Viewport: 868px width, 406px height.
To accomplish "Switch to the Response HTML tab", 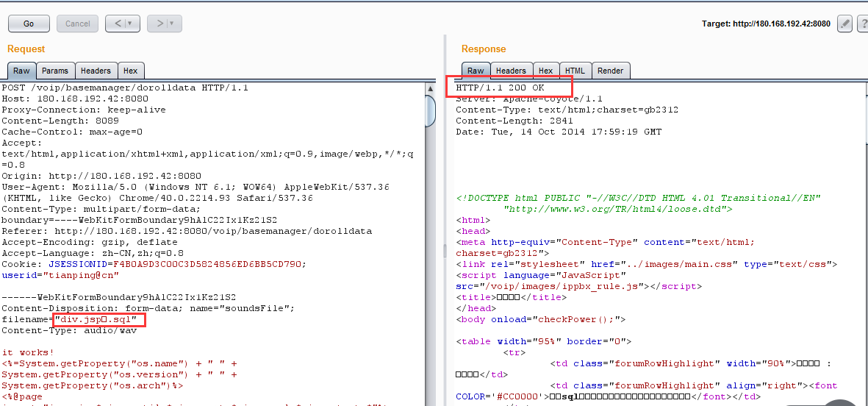I will [x=575, y=71].
